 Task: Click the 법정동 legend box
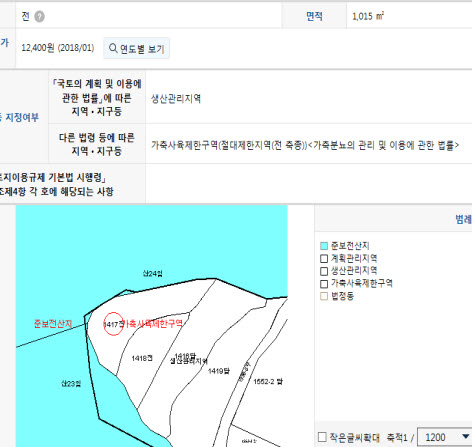324,296
